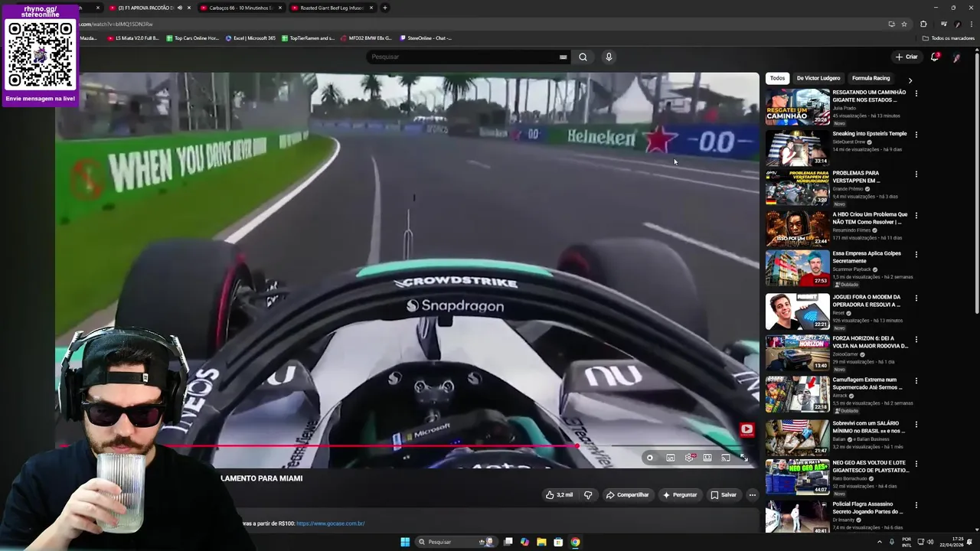Open options for RESGATANDO UM CAMINHÃO video
980x551 pixels.
[916, 93]
